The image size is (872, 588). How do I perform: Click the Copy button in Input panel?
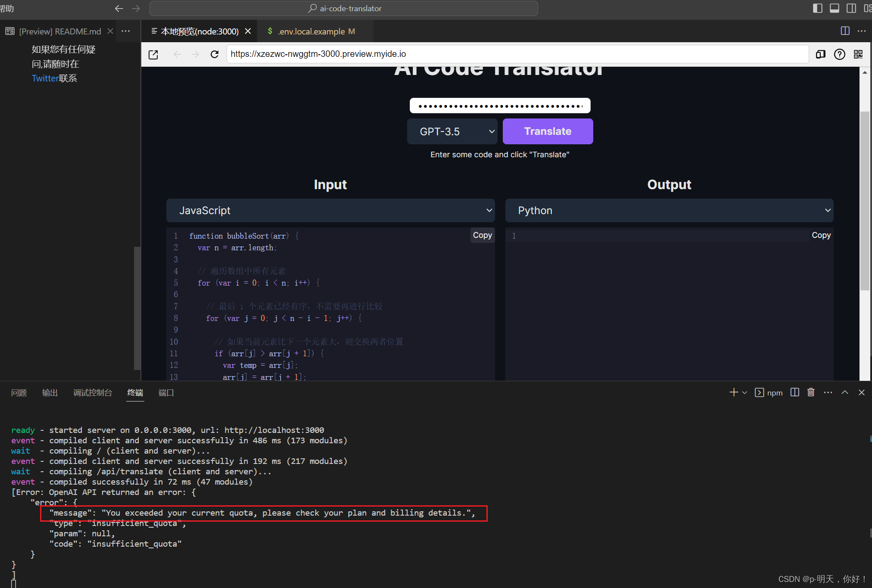[482, 235]
